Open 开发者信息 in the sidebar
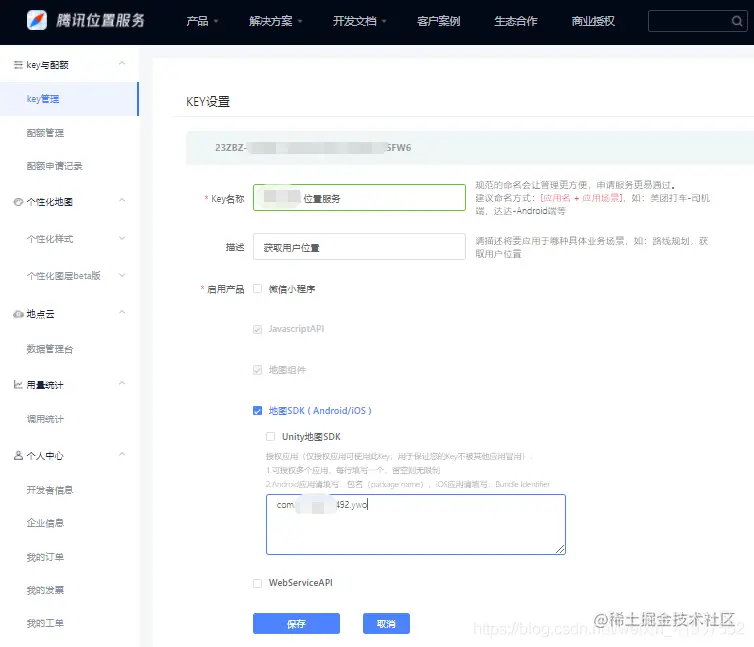Screen dimensions: 754x647 [50, 490]
